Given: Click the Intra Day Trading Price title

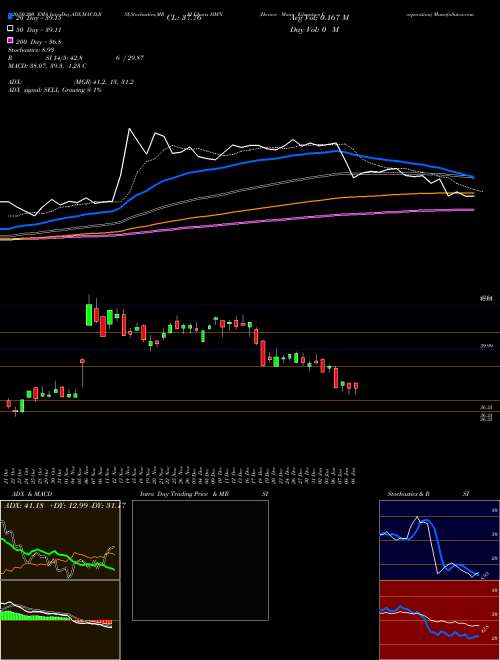Looking at the screenshot, I should coord(184,494).
